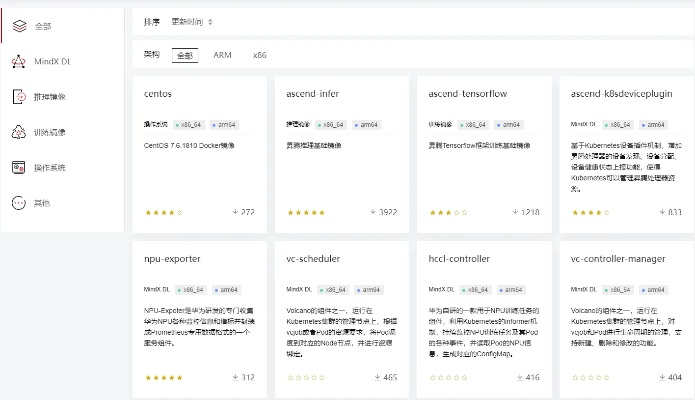695x400 pixels.
Task: Filter by ARM architecture
Action: (222, 56)
